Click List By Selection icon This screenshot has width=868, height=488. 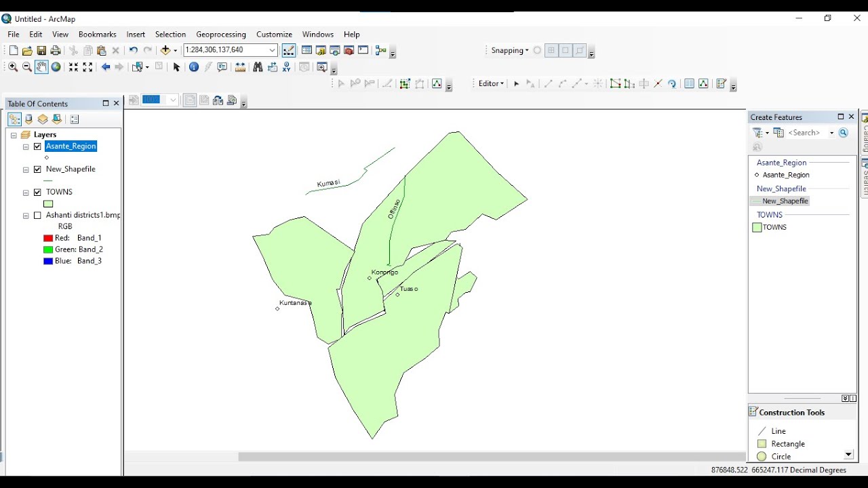pos(57,119)
